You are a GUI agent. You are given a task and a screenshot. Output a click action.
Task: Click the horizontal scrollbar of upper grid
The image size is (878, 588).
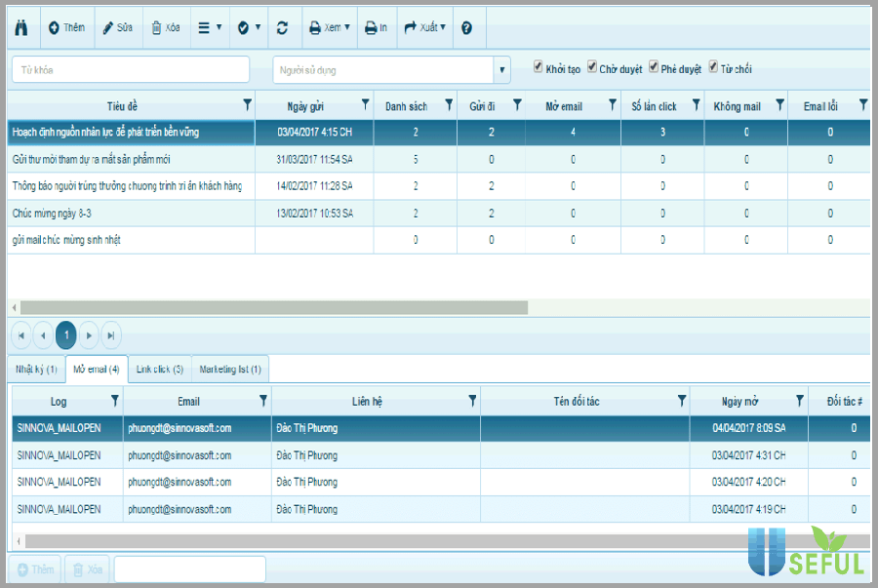click(273, 307)
